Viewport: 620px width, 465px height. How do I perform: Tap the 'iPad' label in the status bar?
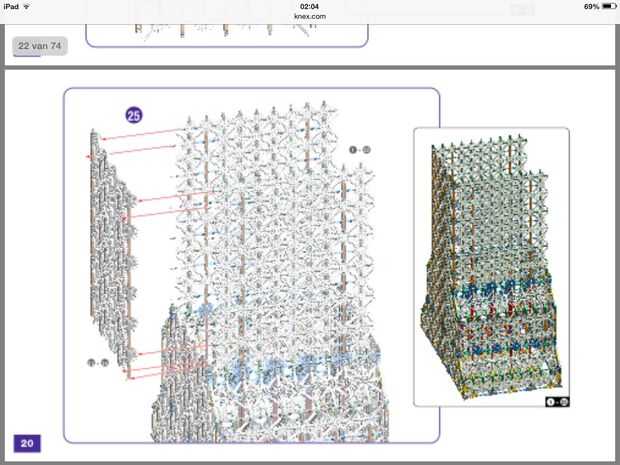click(x=11, y=7)
